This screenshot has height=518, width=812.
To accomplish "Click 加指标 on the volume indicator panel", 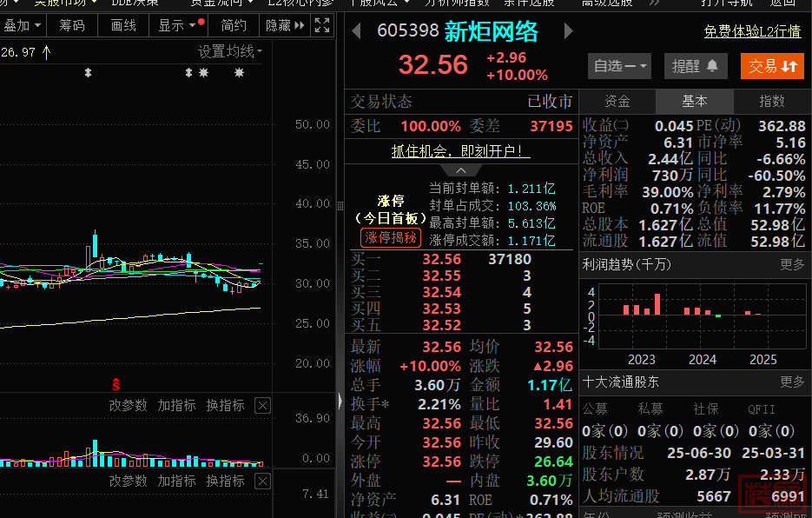I will (176, 406).
